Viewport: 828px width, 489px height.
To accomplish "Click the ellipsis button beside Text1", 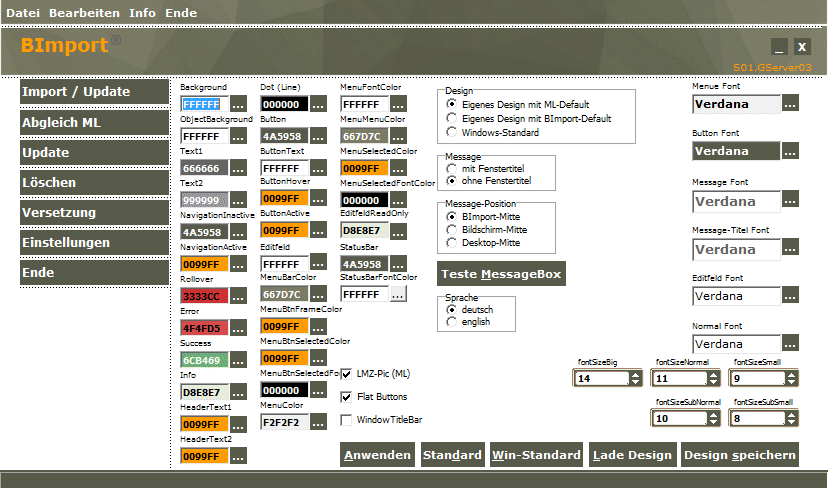I will click(x=238, y=168).
